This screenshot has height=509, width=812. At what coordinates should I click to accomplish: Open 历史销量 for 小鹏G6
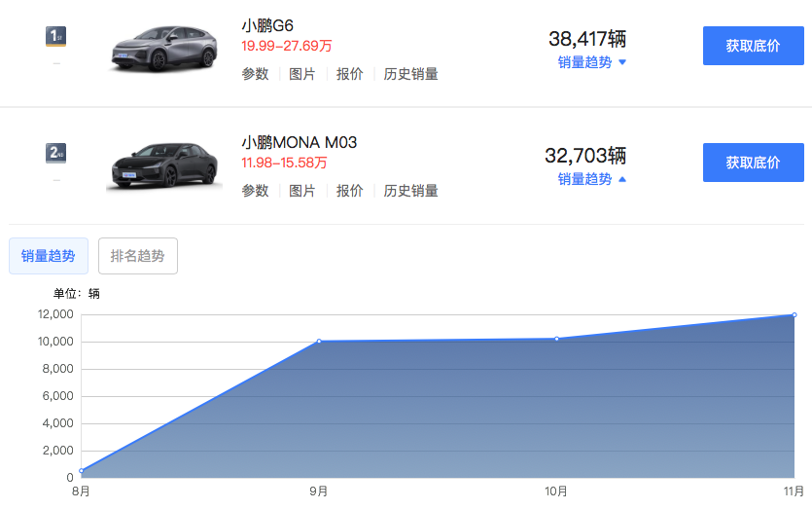click(x=410, y=74)
